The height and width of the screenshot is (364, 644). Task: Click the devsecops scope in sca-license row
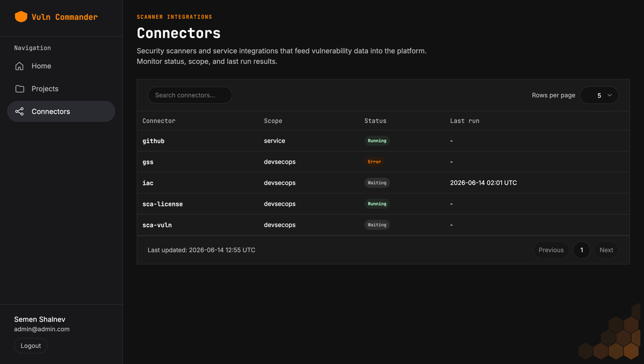pyautogui.click(x=280, y=204)
